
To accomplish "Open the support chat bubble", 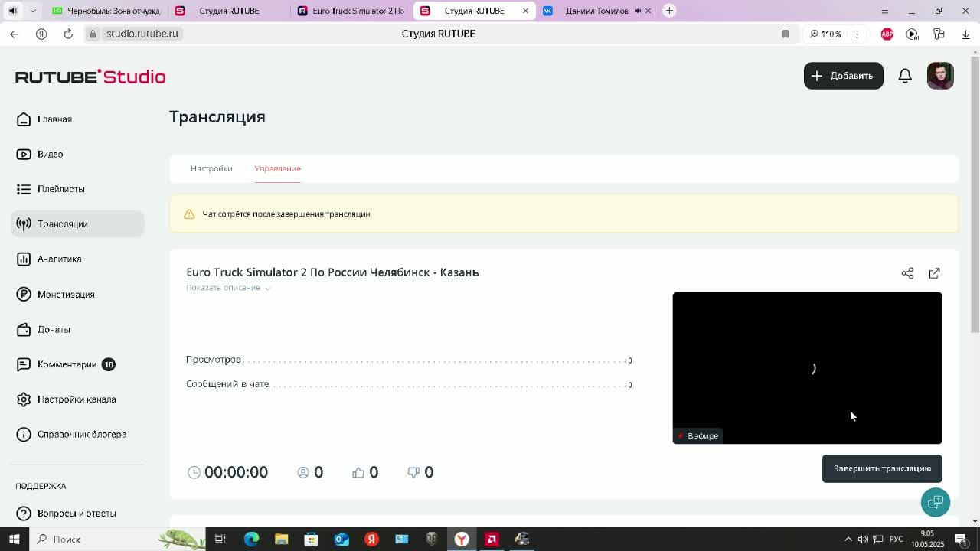I will click(x=936, y=502).
